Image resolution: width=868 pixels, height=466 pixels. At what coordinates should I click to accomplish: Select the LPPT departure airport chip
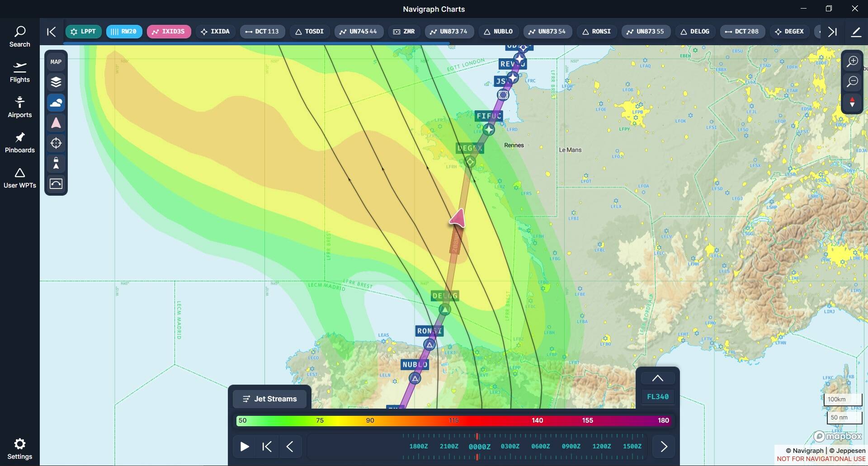(84, 32)
